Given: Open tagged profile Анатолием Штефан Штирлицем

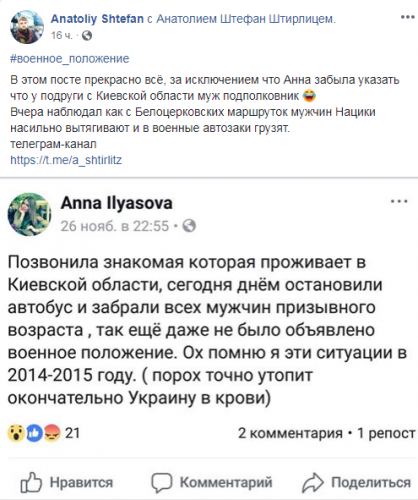Looking at the screenshot, I should 245,19.
